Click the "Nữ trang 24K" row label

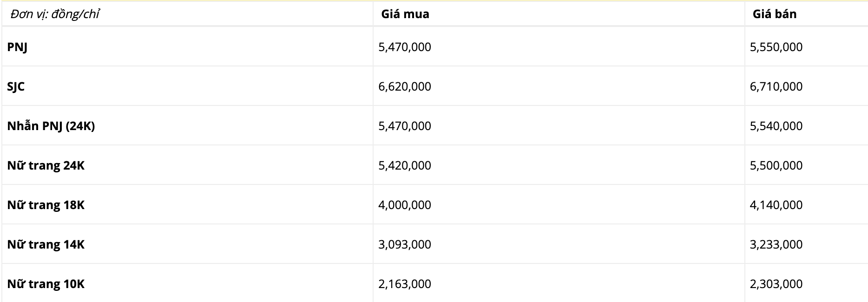[x=46, y=165]
